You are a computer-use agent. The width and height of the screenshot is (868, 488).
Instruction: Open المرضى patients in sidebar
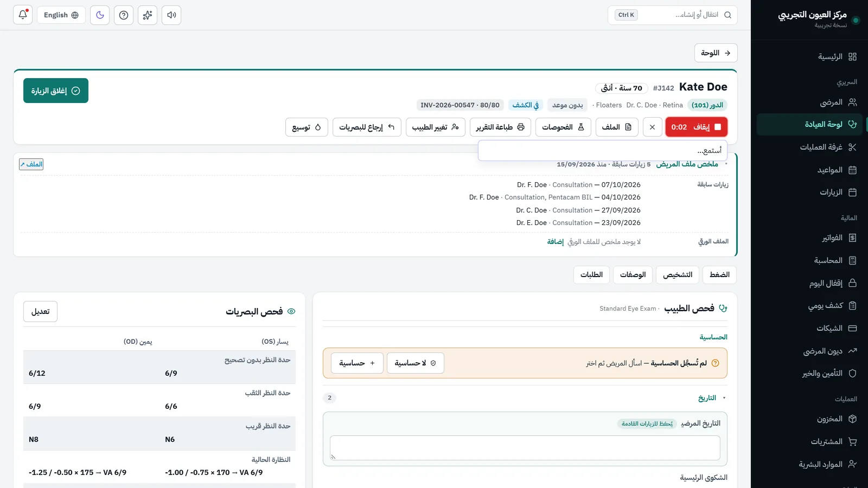[x=809, y=102]
